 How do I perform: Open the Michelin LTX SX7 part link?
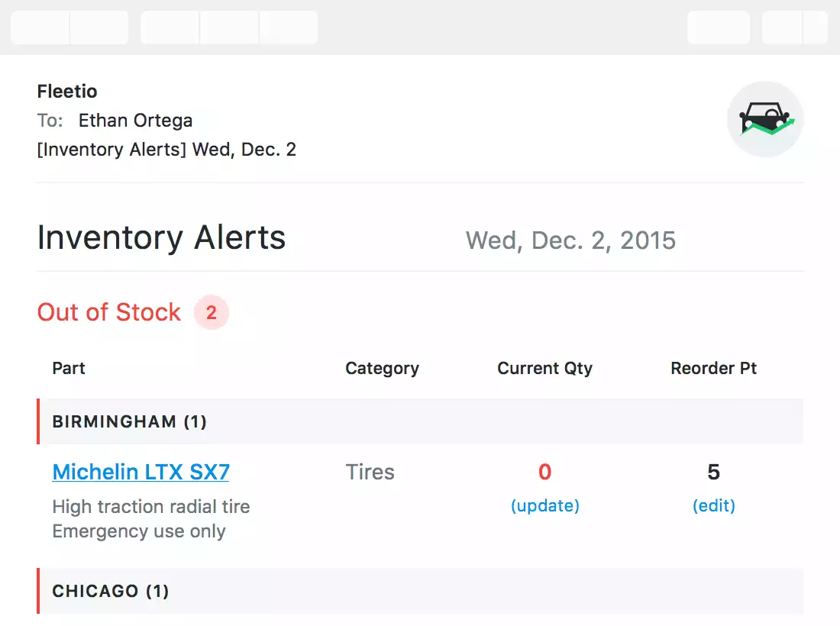pyautogui.click(x=141, y=472)
